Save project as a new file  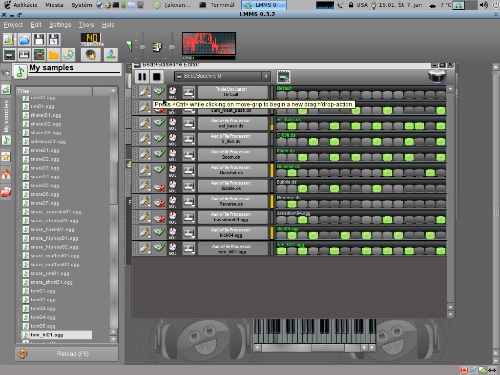click(54, 39)
